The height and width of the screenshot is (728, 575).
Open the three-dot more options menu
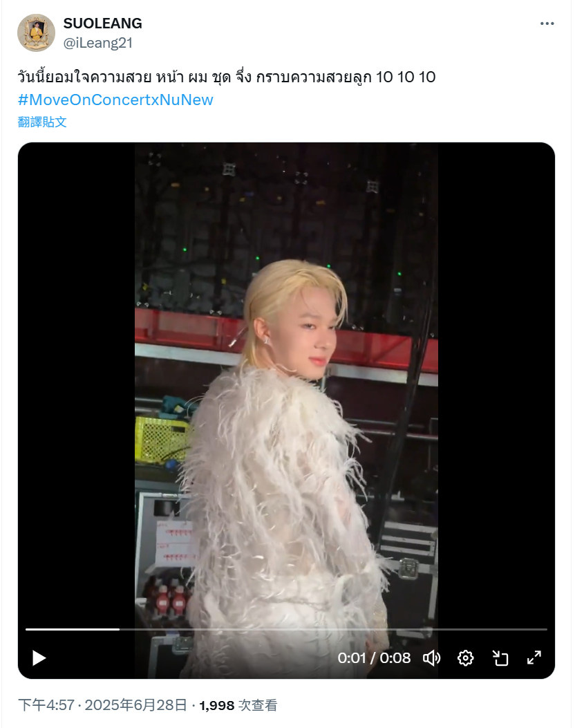pyautogui.click(x=547, y=24)
